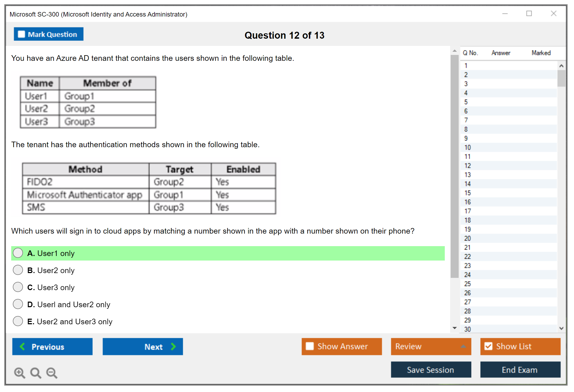The height and width of the screenshot is (392, 574).
Task: Enable the Show Answer checkbox
Action: click(x=310, y=346)
